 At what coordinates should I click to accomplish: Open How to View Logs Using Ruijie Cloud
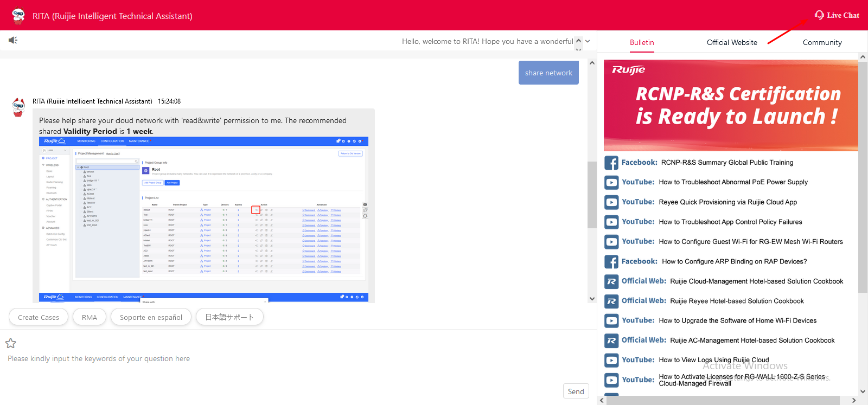pos(714,360)
